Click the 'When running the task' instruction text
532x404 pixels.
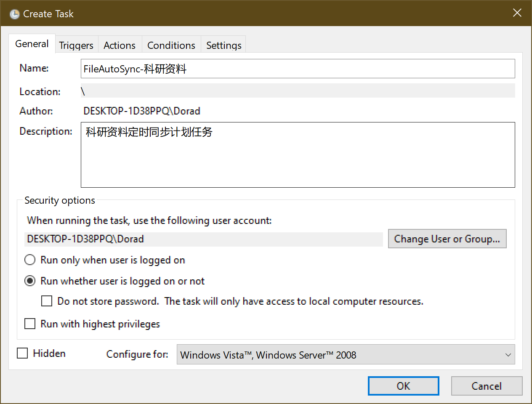click(x=149, y=221)
